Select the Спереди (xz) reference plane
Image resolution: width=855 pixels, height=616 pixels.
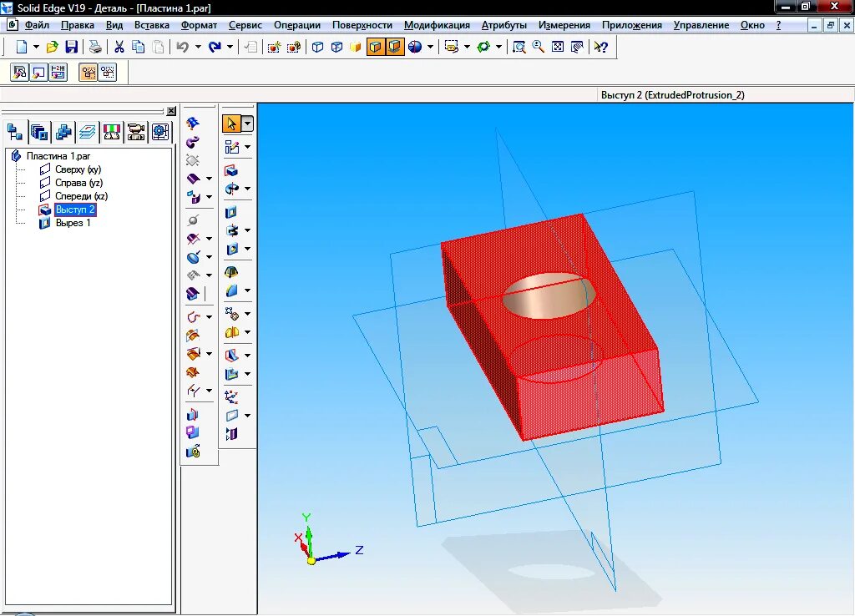point(81,196)
